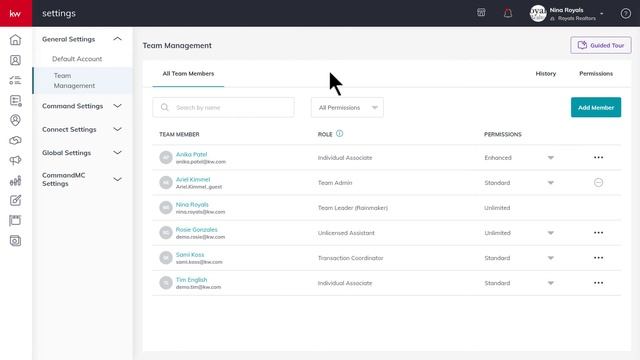Open the marketplace store icon in header
The width and height of the screenshot is (640, 360).
[x=481, y=13]
